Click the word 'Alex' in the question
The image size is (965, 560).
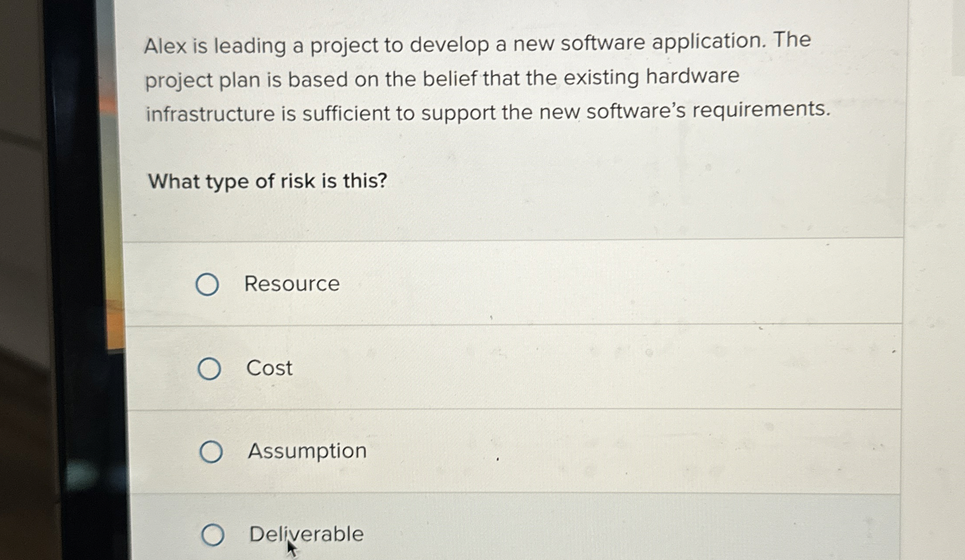click(165, 46)
